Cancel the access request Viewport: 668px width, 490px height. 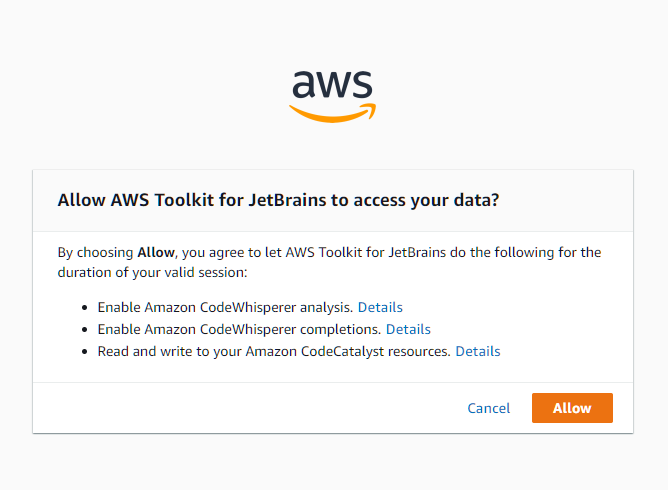tap(489, 408)
